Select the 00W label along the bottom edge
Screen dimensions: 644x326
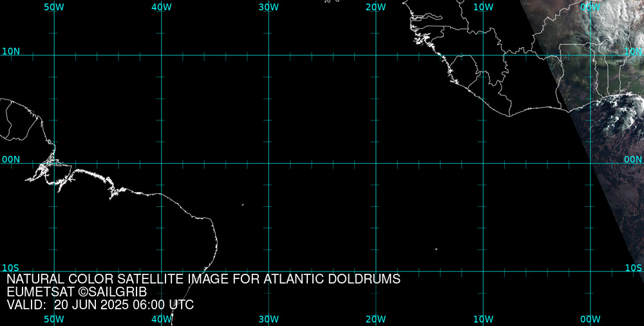pyautogui.click(x=591, y=320)
